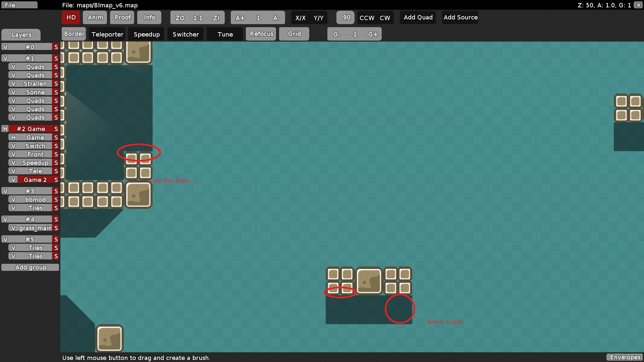Refocus the map view

(x=261, y=34)
